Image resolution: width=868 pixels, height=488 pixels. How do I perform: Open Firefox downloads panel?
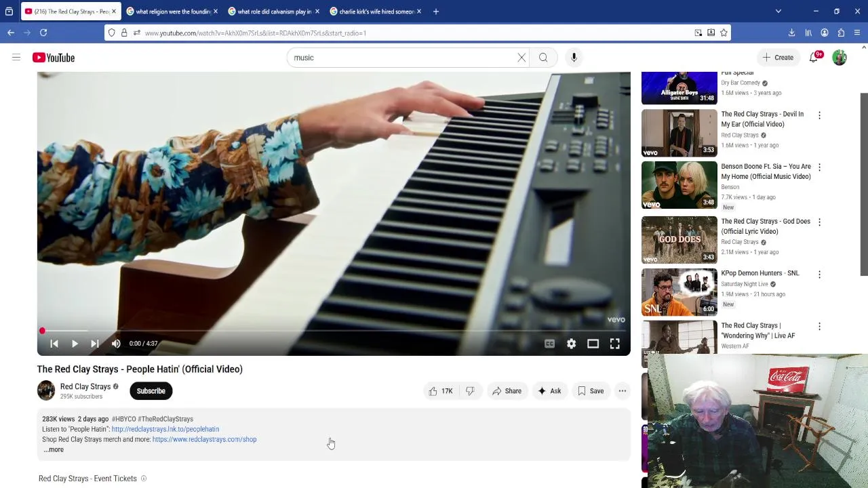click(x=791, y=33)
